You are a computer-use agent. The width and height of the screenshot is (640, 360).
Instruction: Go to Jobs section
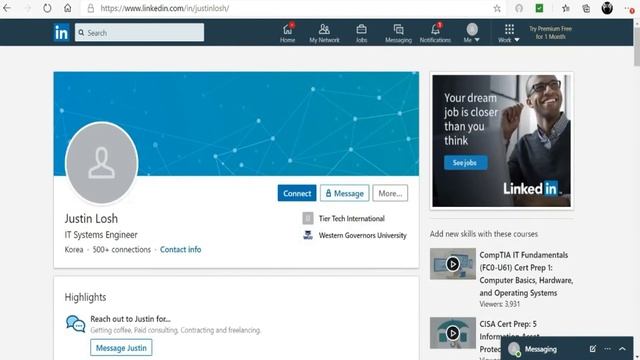(361, 33)
